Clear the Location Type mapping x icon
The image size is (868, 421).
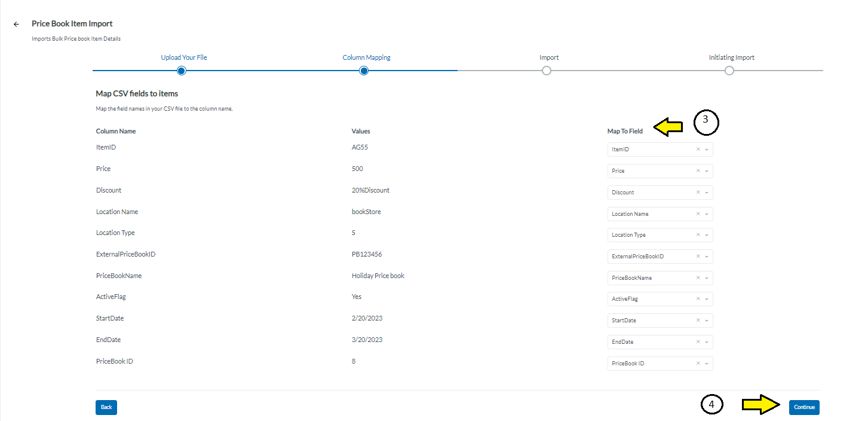698,235
